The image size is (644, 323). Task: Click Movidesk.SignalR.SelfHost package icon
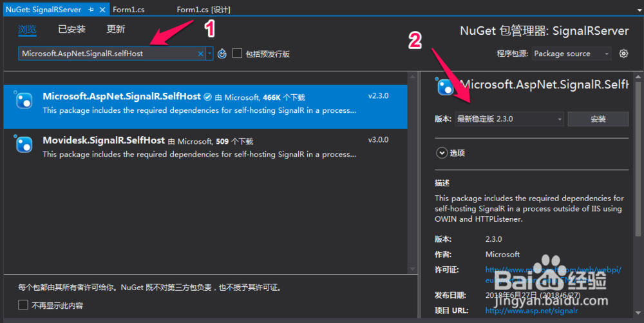click(x=24, y=144)
